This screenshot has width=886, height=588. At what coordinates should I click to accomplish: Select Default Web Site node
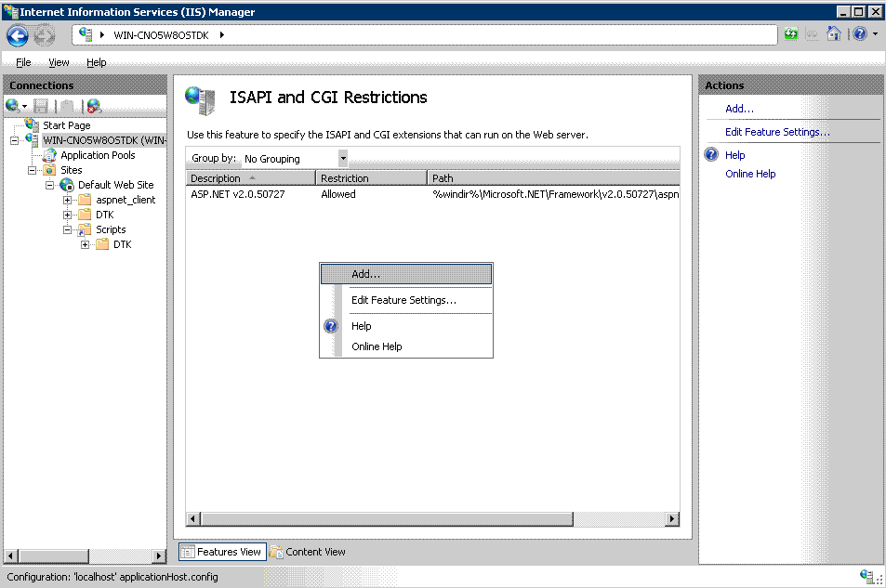(x=115, y=185)
